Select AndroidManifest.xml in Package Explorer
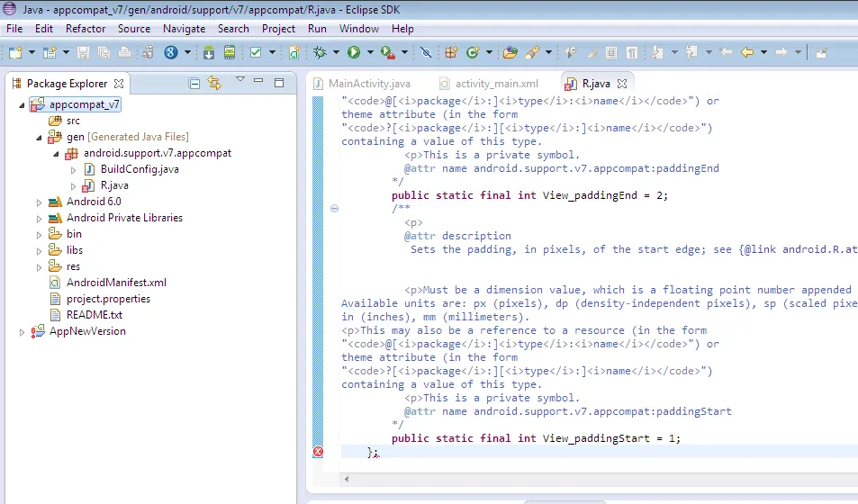This screenshot has width=858, height=504. pos(116,283)
